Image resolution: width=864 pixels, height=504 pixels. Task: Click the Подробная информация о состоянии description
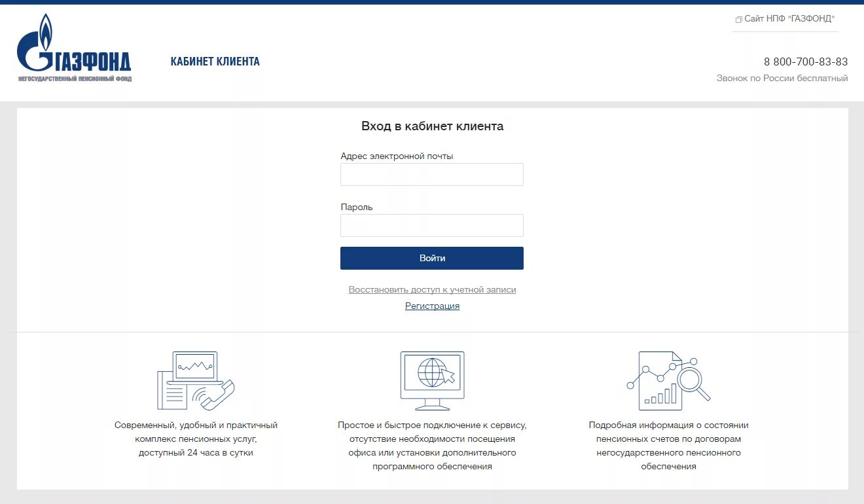pos(668,446)
